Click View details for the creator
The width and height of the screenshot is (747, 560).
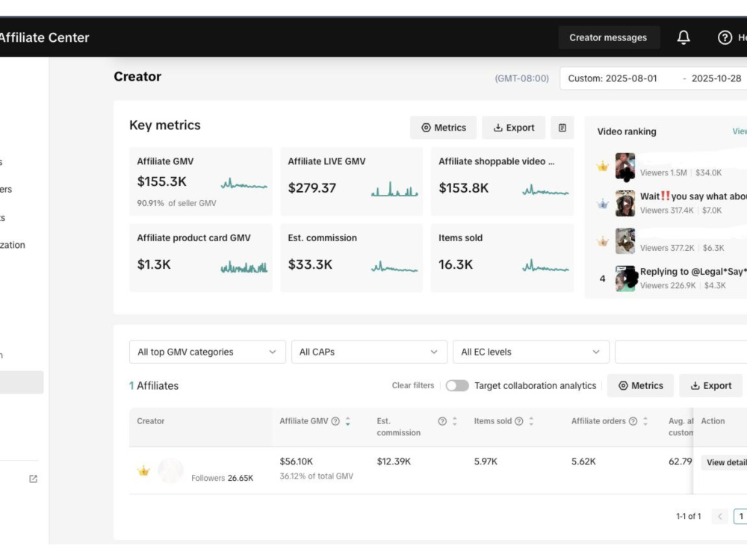point(725,462)
